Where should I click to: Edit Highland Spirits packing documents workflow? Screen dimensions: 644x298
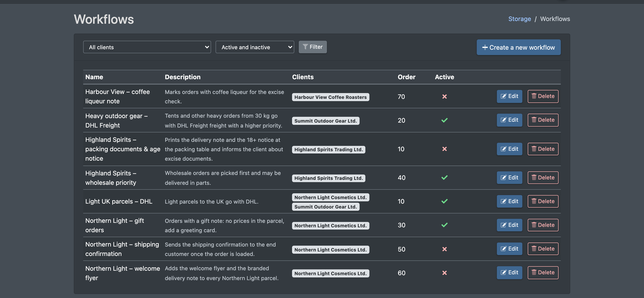509,149
